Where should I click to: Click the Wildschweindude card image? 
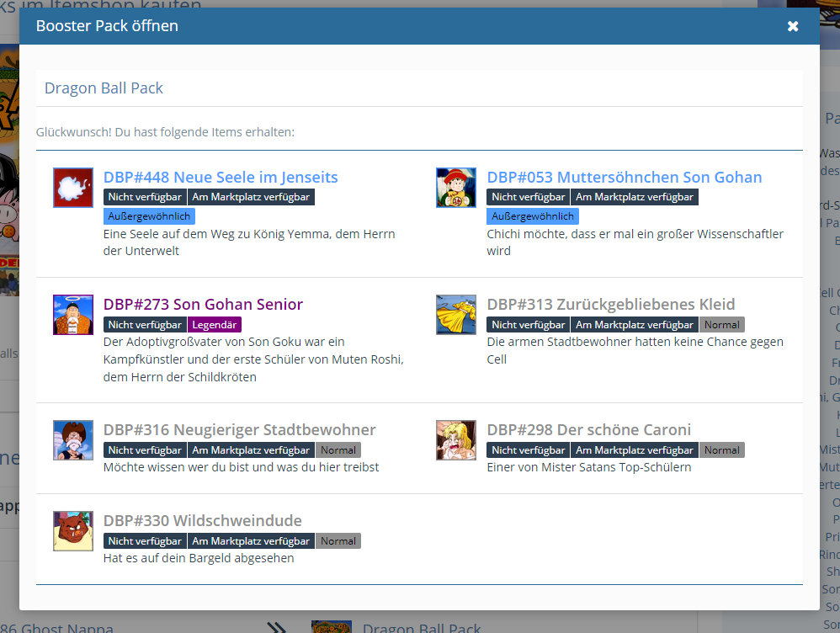tap(73, 531)
